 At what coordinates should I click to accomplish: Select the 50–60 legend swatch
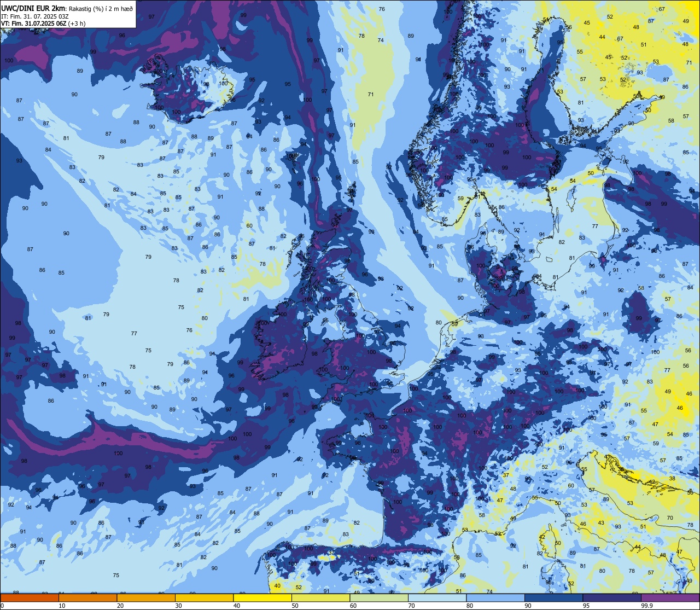(x=320, y=597)
